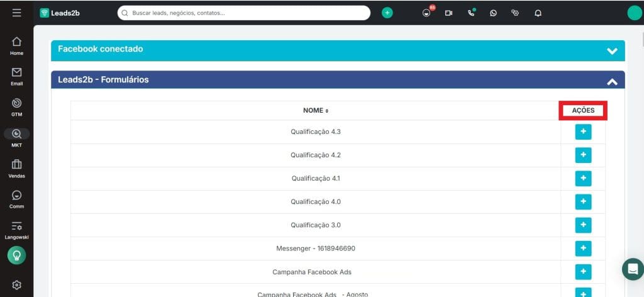Click plus button for Qualificação 4.2

click(x=583, y=155)
